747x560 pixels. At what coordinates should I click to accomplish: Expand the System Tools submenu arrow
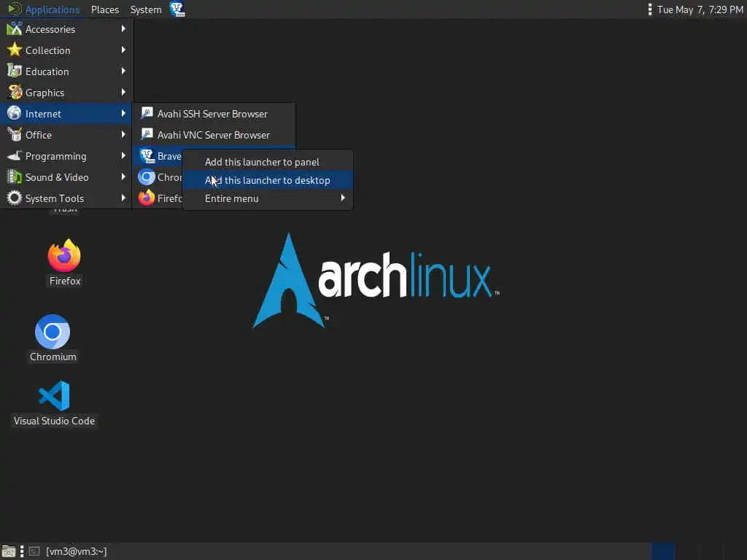pyautogui.click(x=123, y=198)
